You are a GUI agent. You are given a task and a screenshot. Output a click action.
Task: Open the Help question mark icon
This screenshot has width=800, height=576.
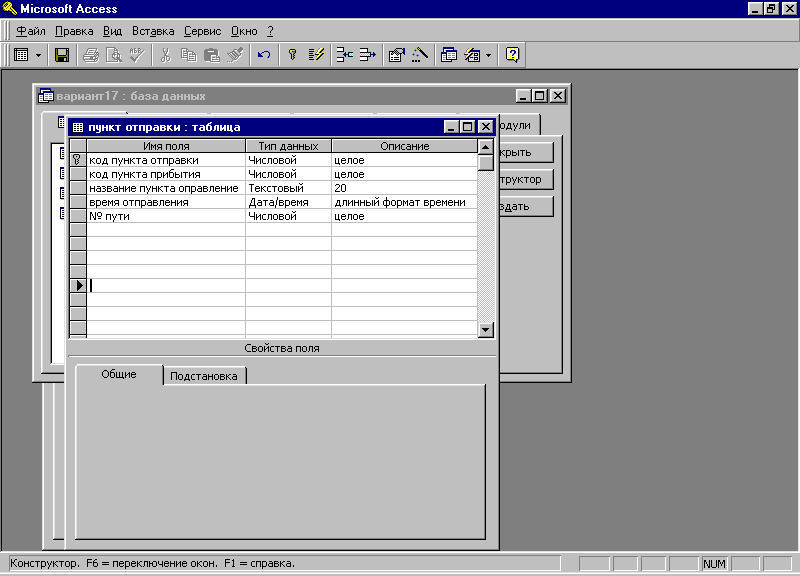[x=512, y=55]
